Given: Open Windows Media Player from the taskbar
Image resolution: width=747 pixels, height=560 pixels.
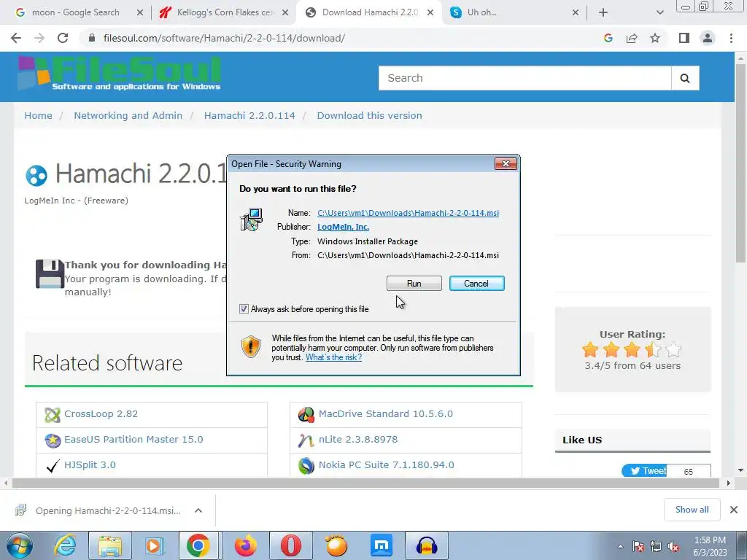Looking at the screenshot, I should click(x=155, y=545).
